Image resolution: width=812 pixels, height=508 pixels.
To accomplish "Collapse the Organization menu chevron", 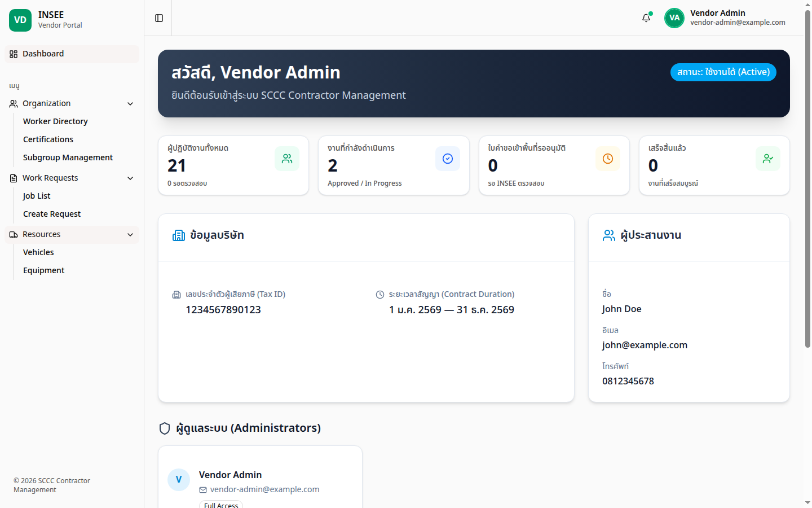I will (130, 104).
